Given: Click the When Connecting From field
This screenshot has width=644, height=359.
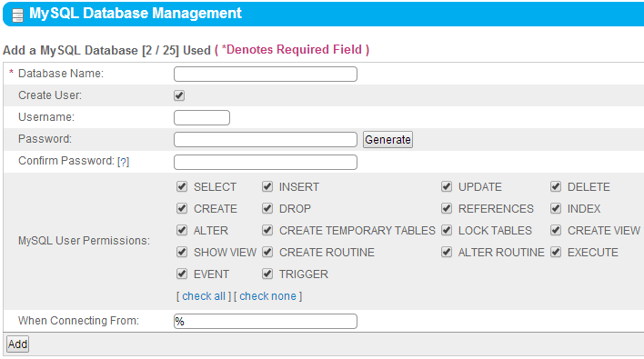Looking at the screenshot, I should click(266, 321).
